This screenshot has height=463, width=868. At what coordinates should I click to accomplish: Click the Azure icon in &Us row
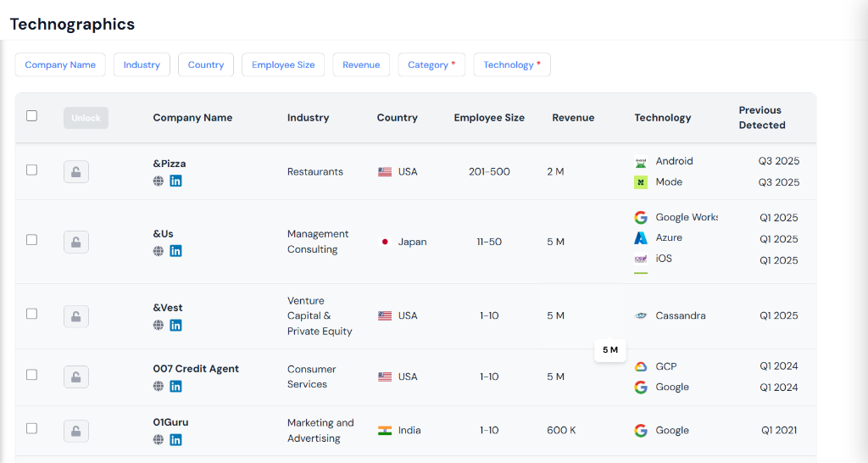point(641,238)
